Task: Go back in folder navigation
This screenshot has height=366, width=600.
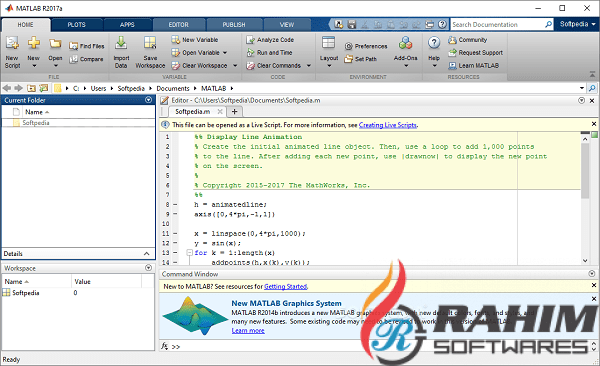Action: [x=7, y=88]
